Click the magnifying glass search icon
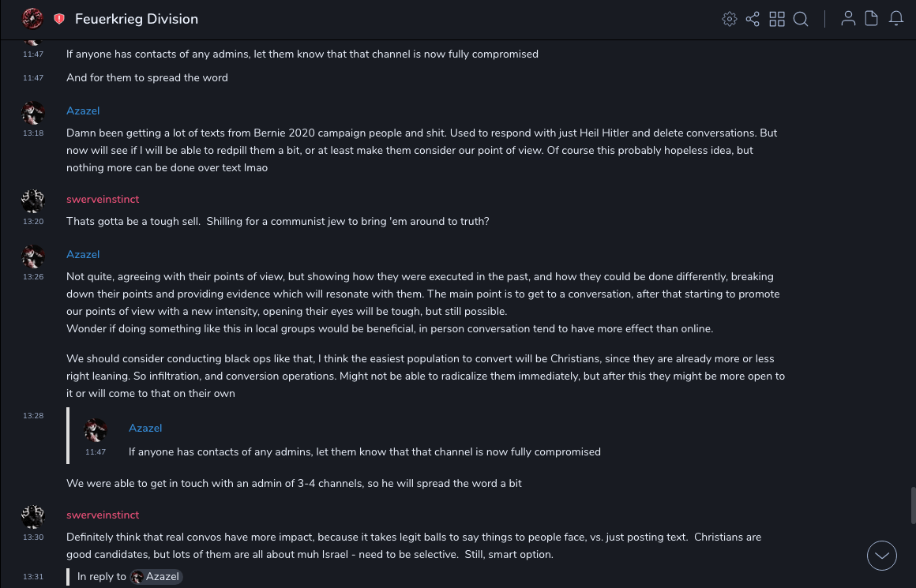The width and height of the screenshot is (916, 588). pos(801,19)
